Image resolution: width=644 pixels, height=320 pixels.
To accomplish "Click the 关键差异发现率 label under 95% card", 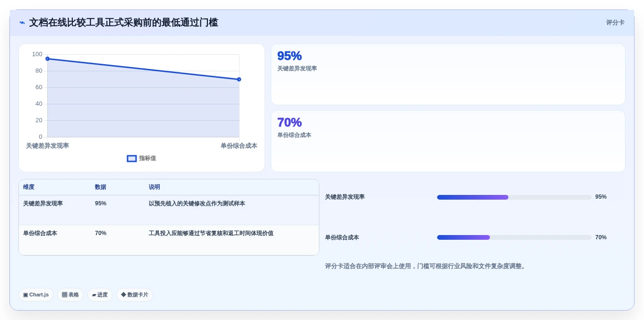I will coord(297,68).
